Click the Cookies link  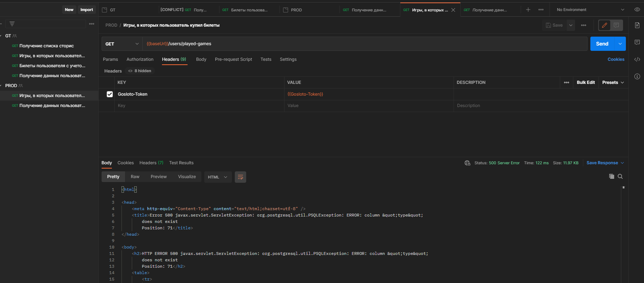pos(616,59)
